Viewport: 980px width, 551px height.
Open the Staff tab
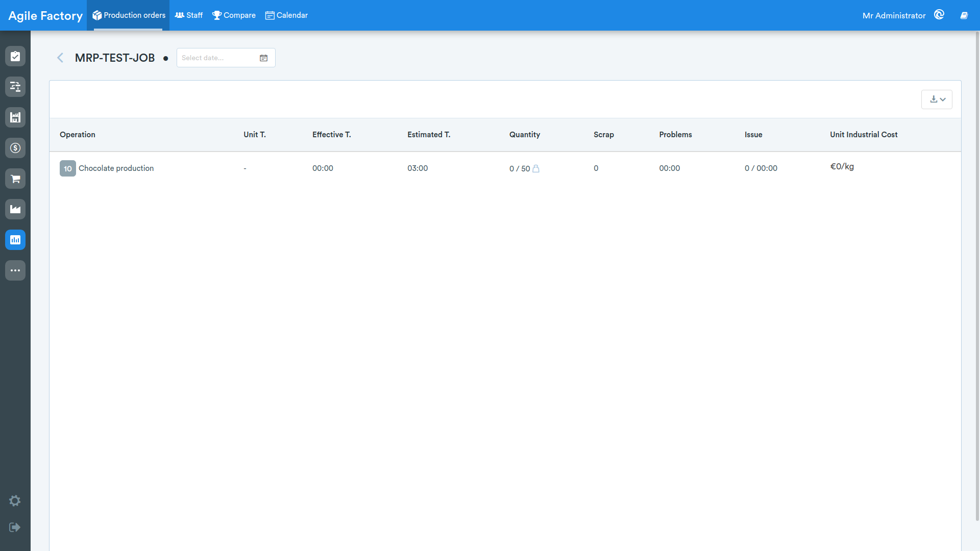(x=189, y=15)
